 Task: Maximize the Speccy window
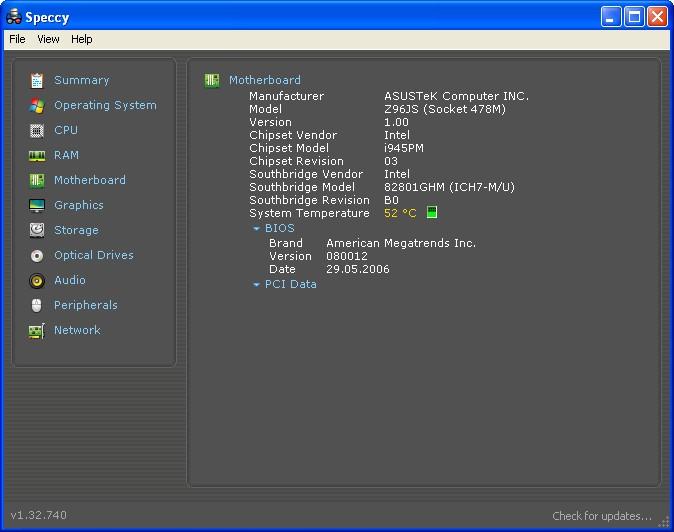pyautogui.click(x=634, y=17)
